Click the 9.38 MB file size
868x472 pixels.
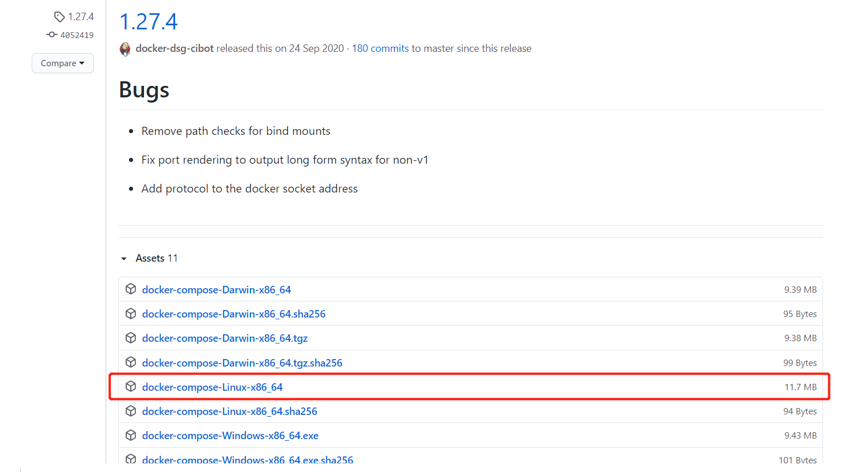(x=800, y=338)
